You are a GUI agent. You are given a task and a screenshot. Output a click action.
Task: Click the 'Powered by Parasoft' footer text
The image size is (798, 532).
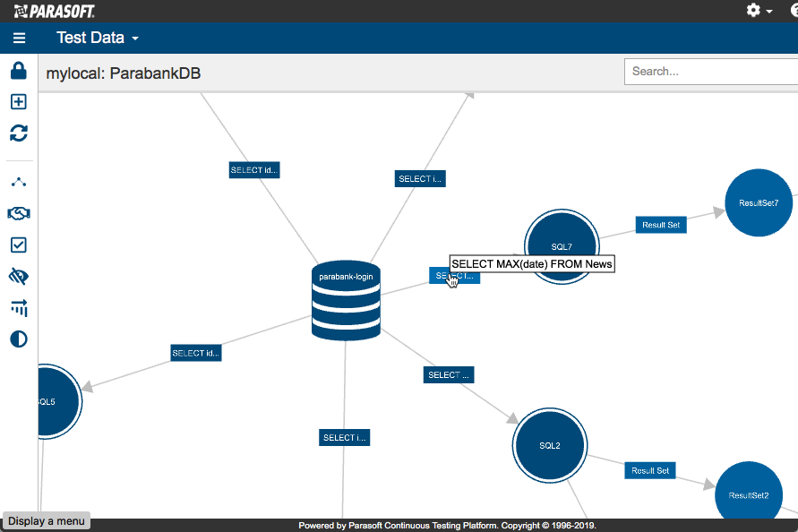tap(447, 526)
